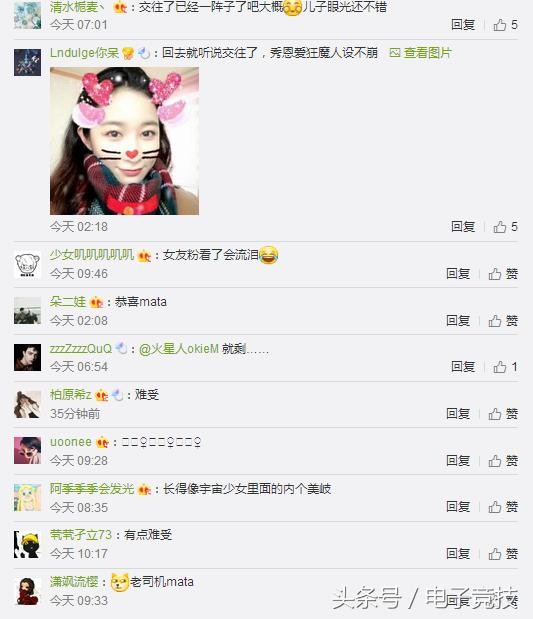Like uoonee's comment
Viewport: 533px width, 619px height.
tap(503, 460)
